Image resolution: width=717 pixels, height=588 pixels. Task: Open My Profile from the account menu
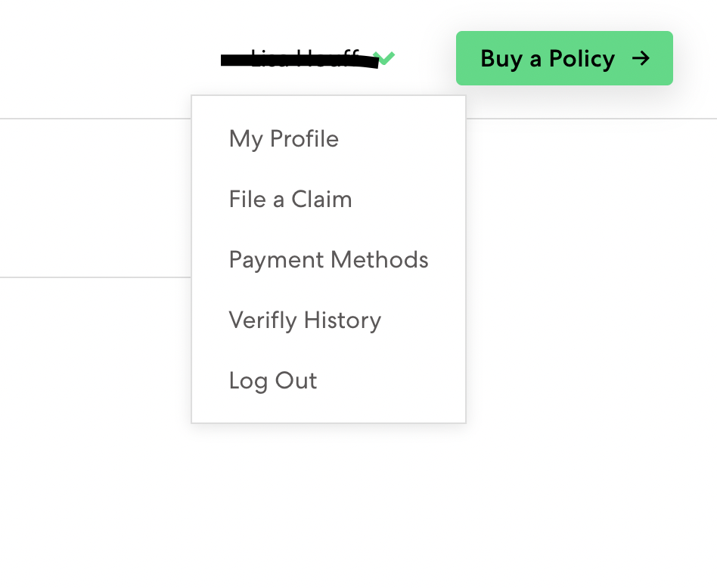(x=284, y=139)
